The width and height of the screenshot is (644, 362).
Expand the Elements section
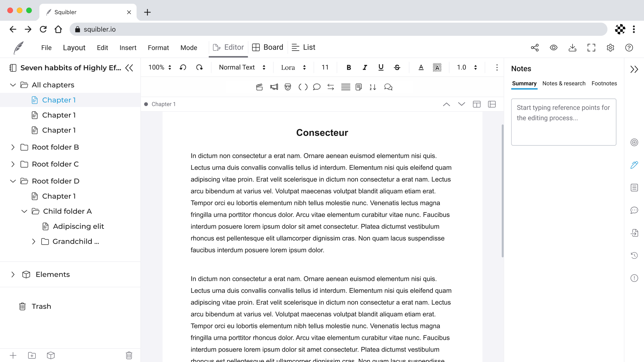[13, 275]
